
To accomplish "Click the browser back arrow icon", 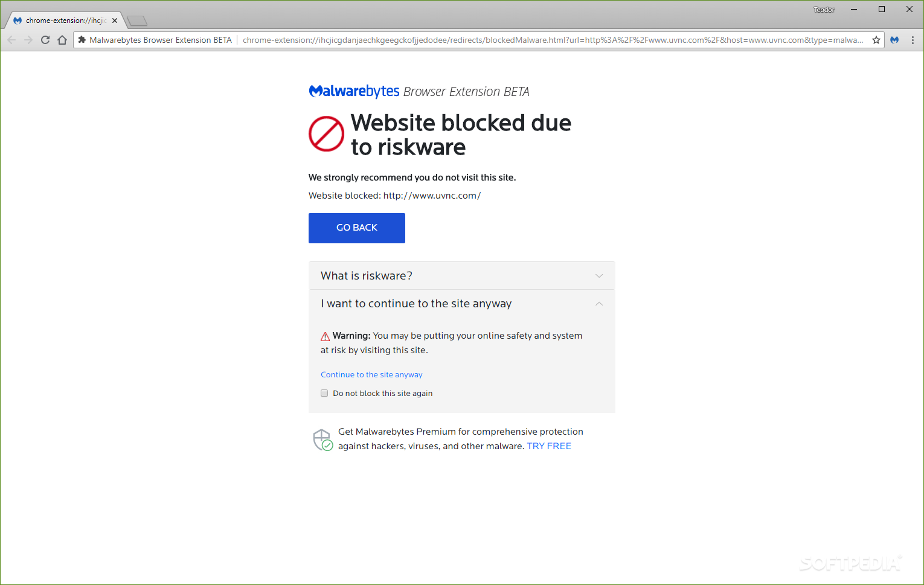I will pyautogui.click(x=11, y=40).
